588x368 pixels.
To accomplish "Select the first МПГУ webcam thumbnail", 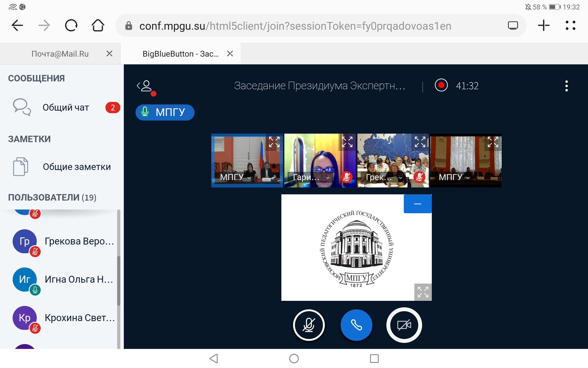I will [x=247, y=161].
